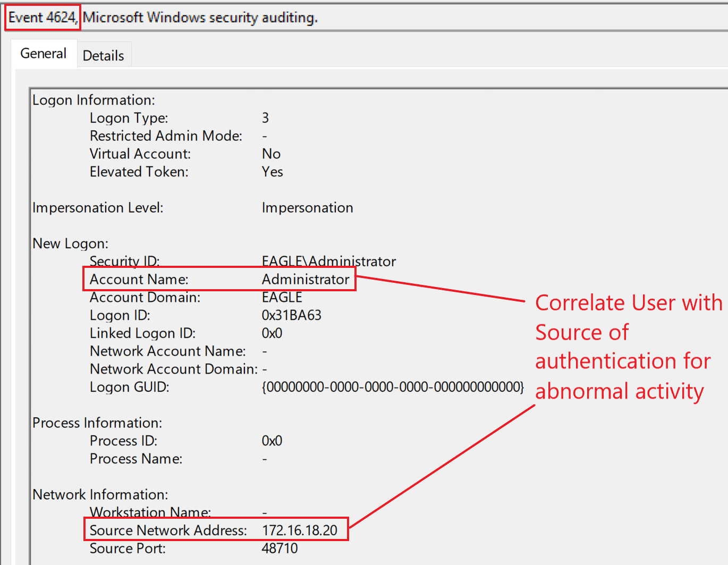Select the General tab

[43, 54]
